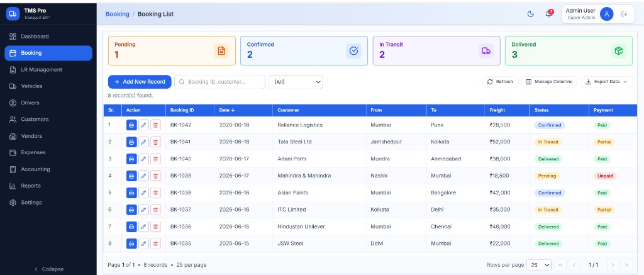Select the Booking sidebar item

pyautogui.click(x=48, y=53)
